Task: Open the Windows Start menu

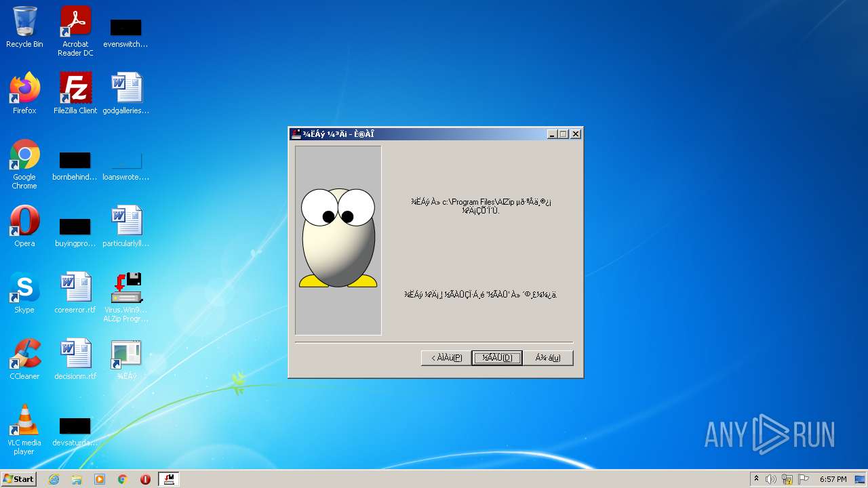Action: [18, 479]
